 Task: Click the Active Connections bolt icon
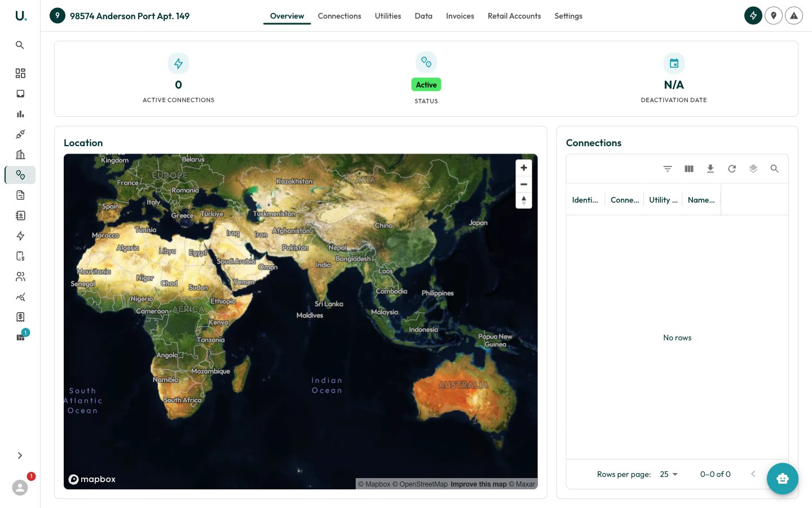click(x=178, y=63)
